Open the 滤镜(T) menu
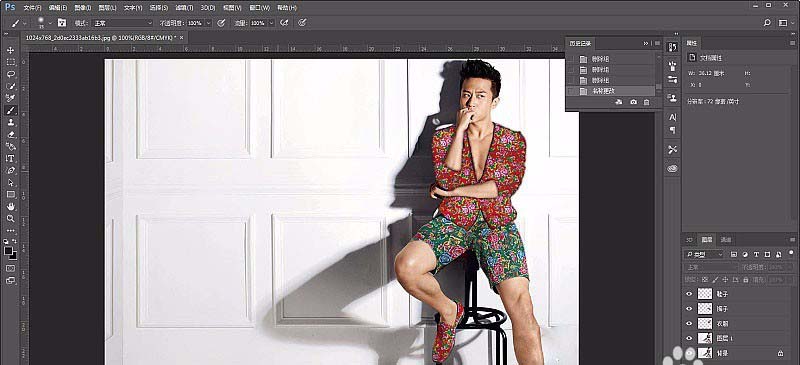 coord(184,8)
